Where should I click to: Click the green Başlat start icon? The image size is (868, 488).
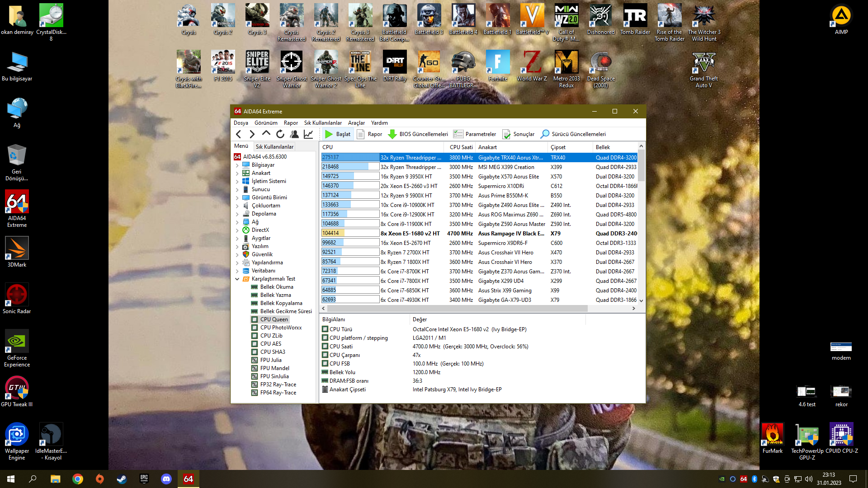click(329, 134)
